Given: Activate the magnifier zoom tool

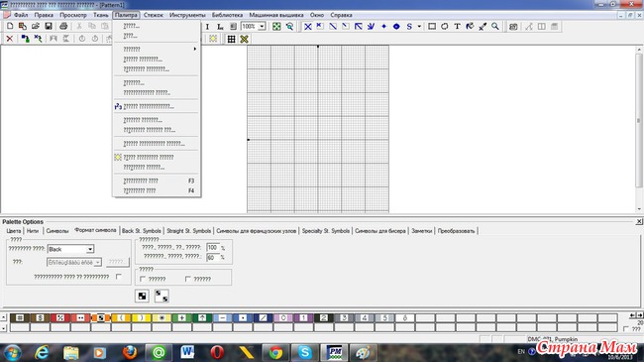Looking at the screenshot, I should (x=495, y=27).
